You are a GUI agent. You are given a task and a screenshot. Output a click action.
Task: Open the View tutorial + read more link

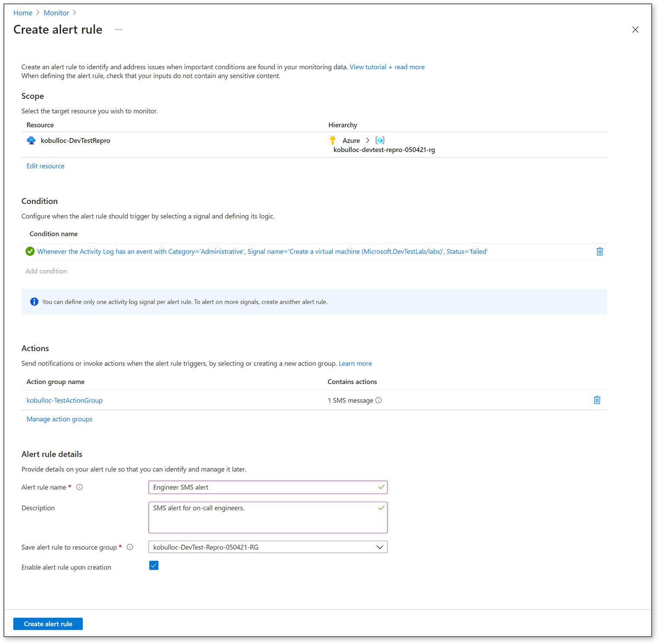387,67
